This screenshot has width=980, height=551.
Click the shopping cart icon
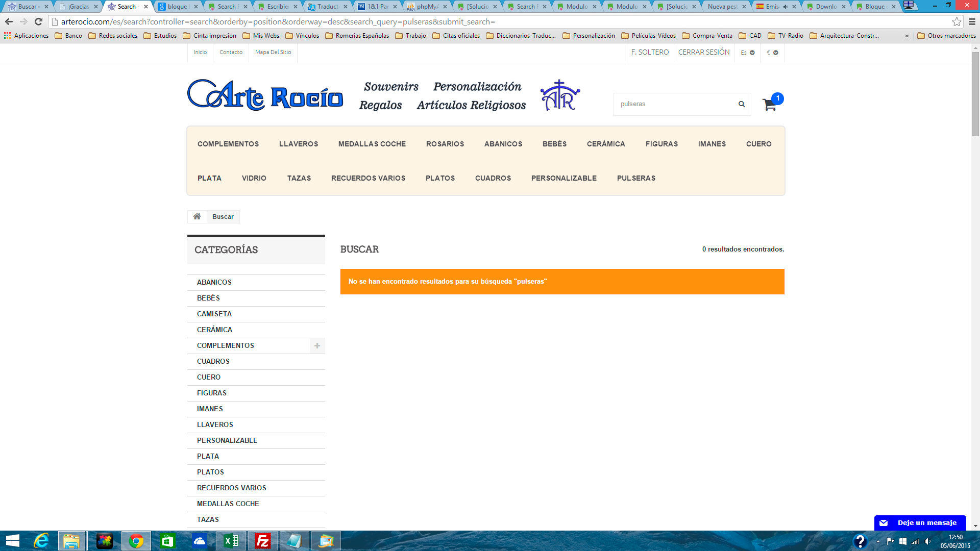click(769, 105)
